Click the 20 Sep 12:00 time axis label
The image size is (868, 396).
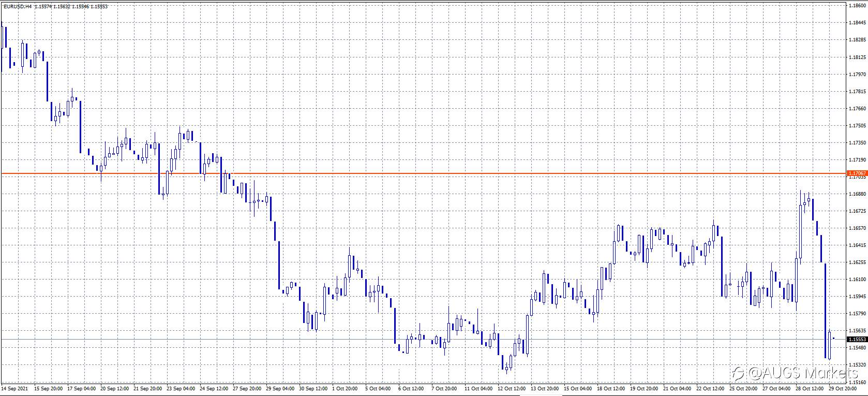(115, 388)
